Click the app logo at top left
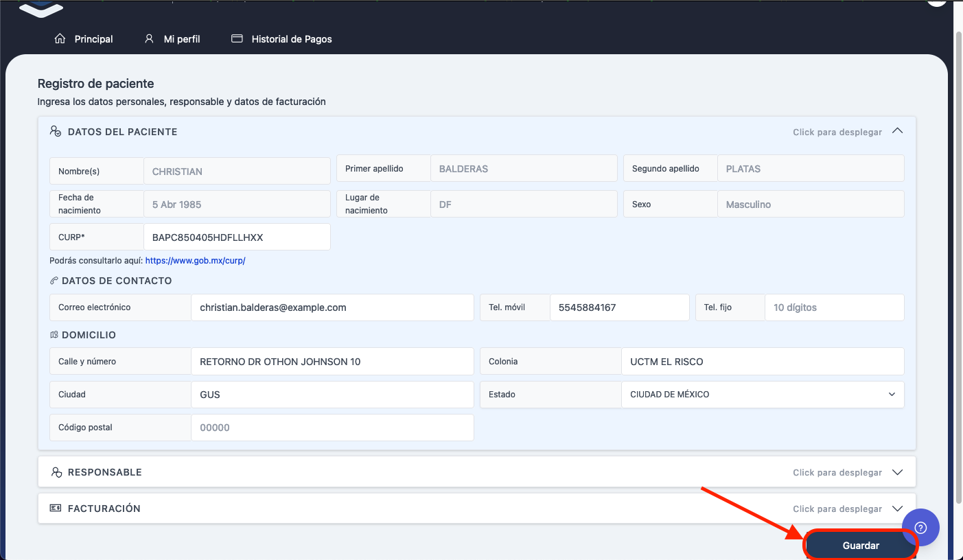Image resolution: width=963 pixels, height=560 pixels. coord(40,8)
